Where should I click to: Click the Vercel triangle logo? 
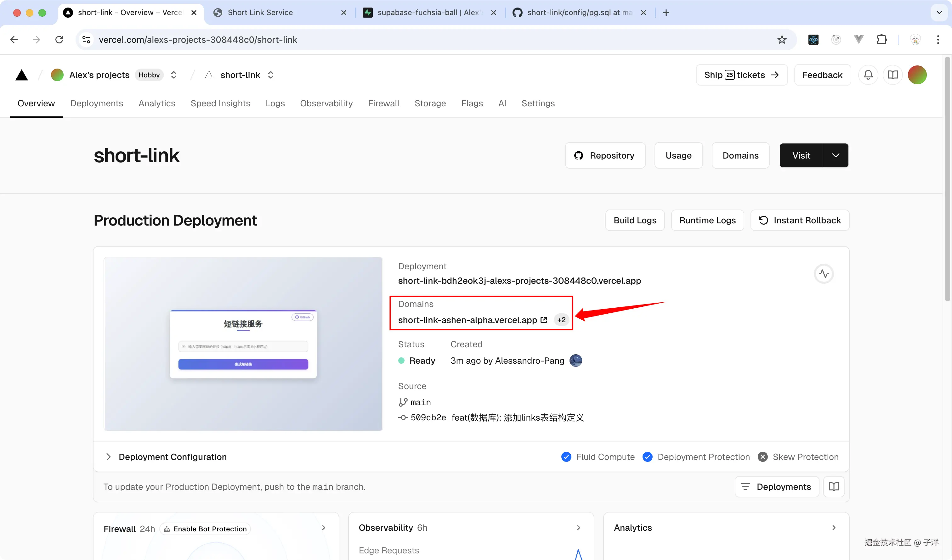click(x=21, y=75)
